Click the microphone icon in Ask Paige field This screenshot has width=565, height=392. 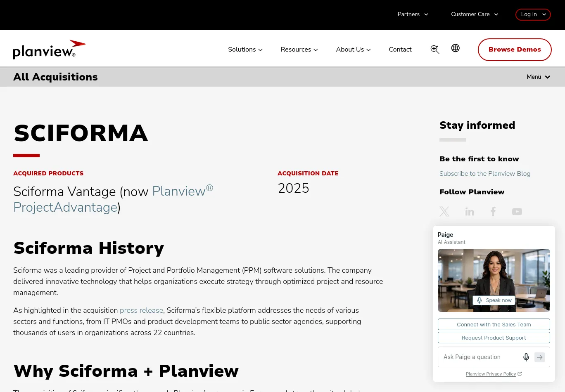click(526, 357)
